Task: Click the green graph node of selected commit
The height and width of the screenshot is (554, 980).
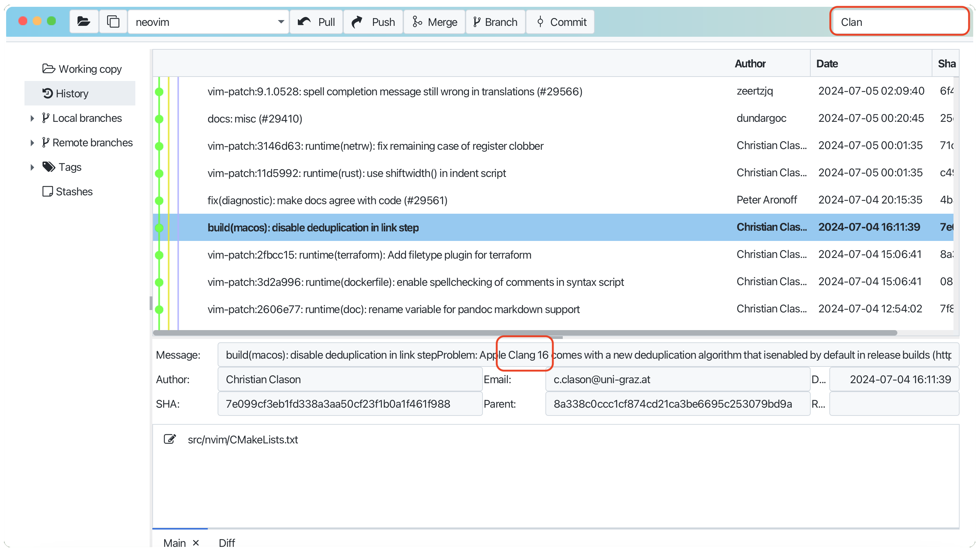Action: [159, 228]
